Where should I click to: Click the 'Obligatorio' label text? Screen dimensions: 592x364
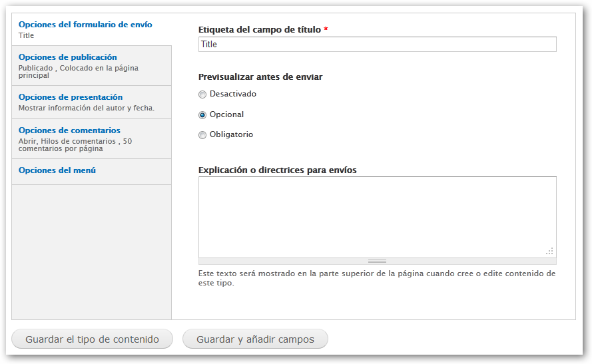(231, 134)
